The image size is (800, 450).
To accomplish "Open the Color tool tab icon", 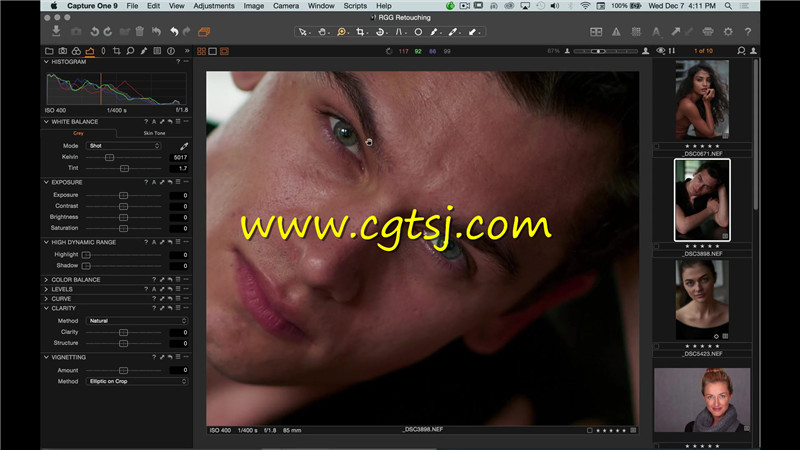I will click(x=76, y=51).
